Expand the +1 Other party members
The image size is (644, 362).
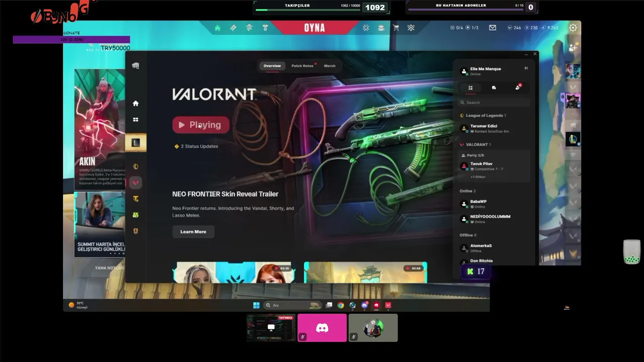[x=478, y=177]
